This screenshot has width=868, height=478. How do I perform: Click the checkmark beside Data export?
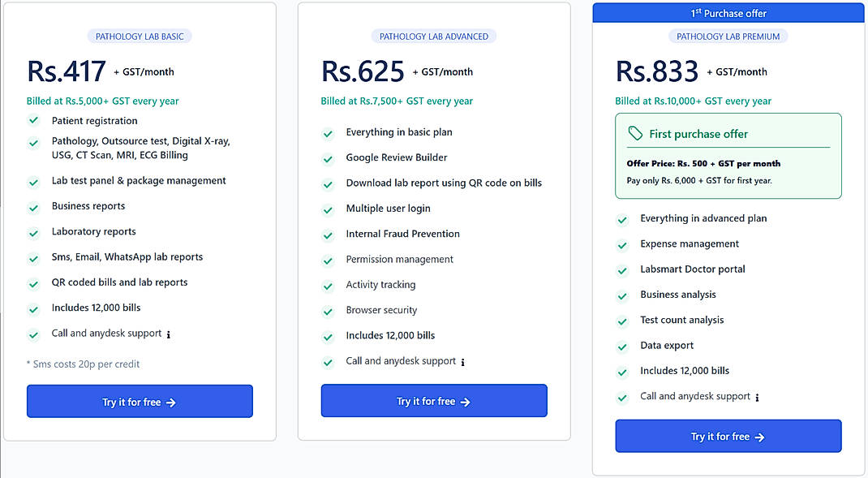pyautogui.click(x=622, y=345)
